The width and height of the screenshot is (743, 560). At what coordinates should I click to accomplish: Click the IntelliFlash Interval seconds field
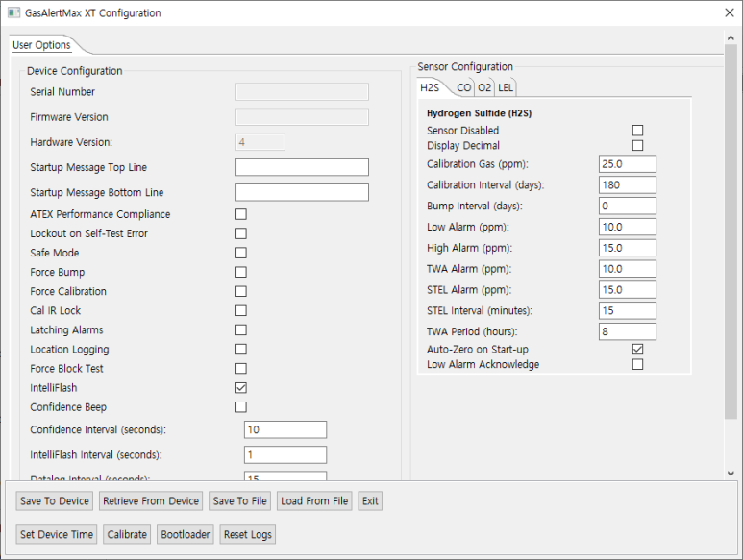285,454
